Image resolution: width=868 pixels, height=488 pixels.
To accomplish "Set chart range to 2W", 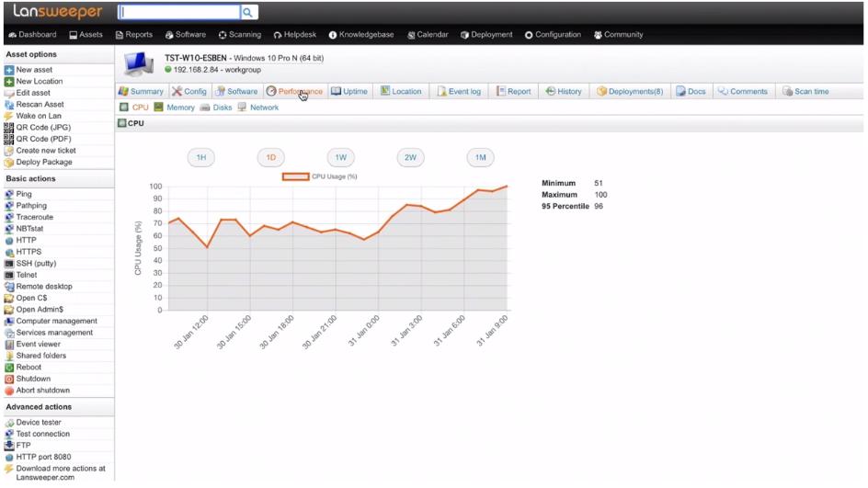I will pos(410,158).
